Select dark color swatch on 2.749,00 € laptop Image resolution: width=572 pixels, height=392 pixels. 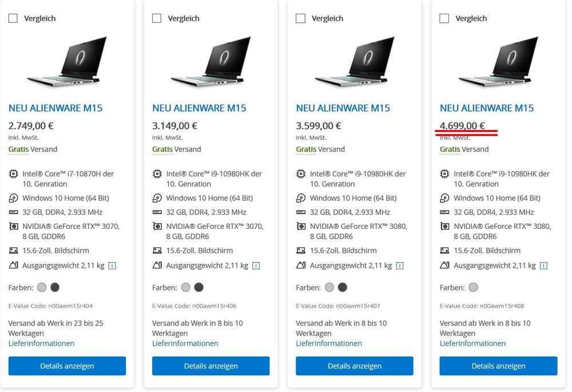(55, 287)
